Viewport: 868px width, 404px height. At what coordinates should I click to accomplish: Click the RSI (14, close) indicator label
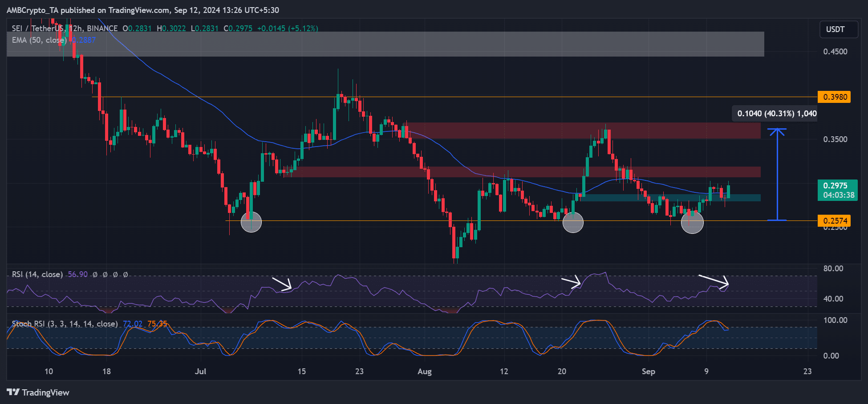click(x=37, y=274)
